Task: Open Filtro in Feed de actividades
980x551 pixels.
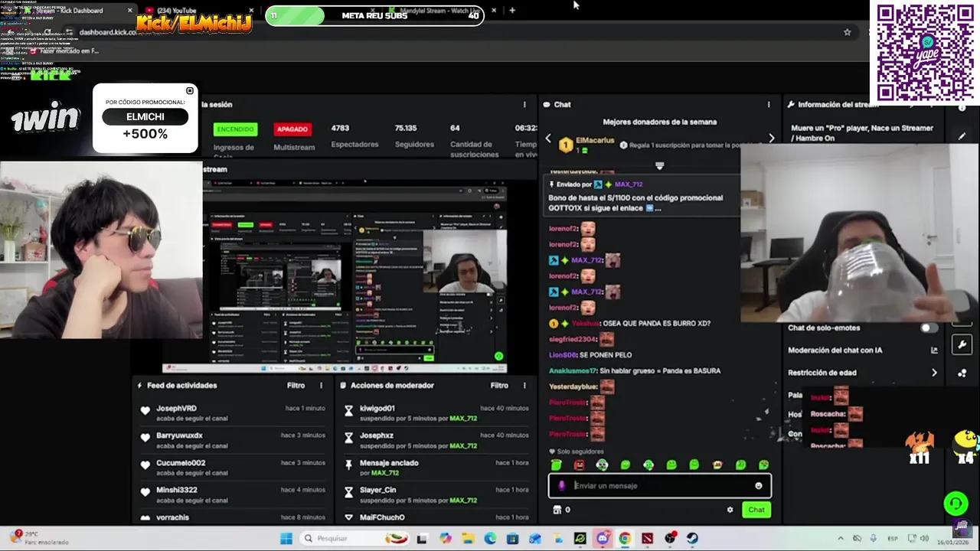Action: (296, 386)
